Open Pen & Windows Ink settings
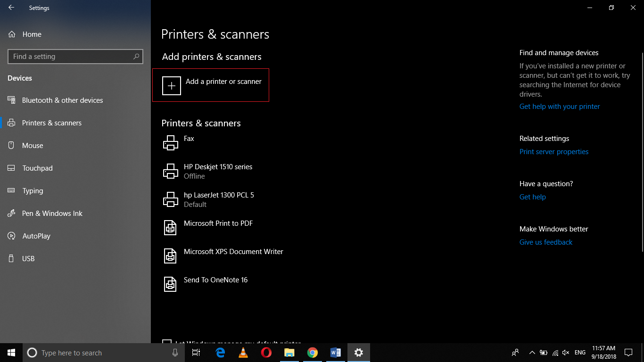 (x=51, y=213)
